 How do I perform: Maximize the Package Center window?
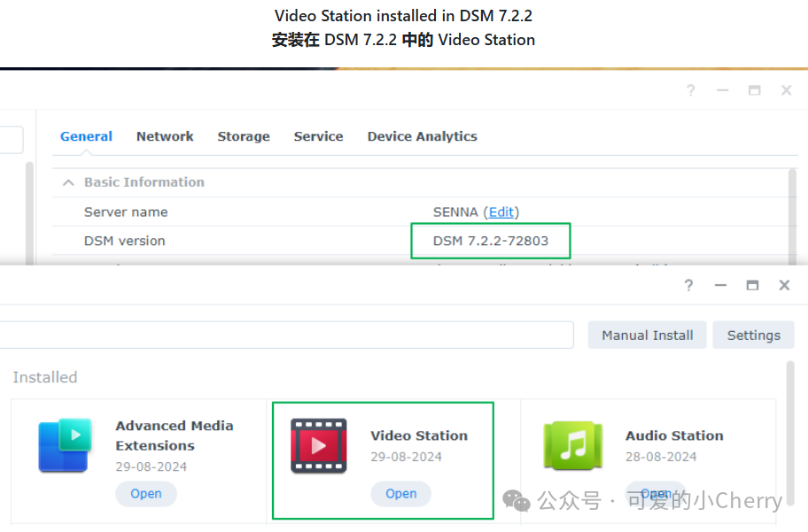pos(752,285)
